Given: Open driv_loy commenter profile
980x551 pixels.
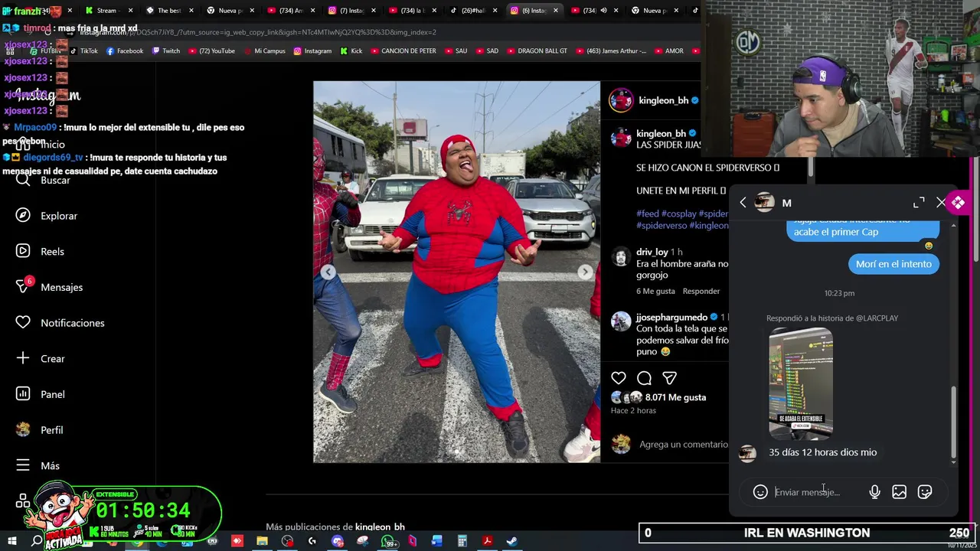Looking at the screenshot, I should coord(652,252).
